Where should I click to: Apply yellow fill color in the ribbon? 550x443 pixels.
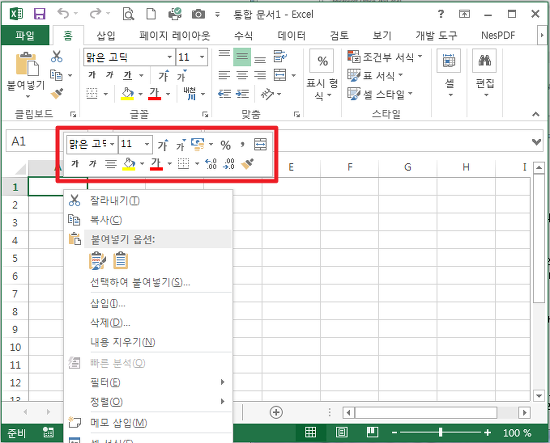click(x=128, y=94)
